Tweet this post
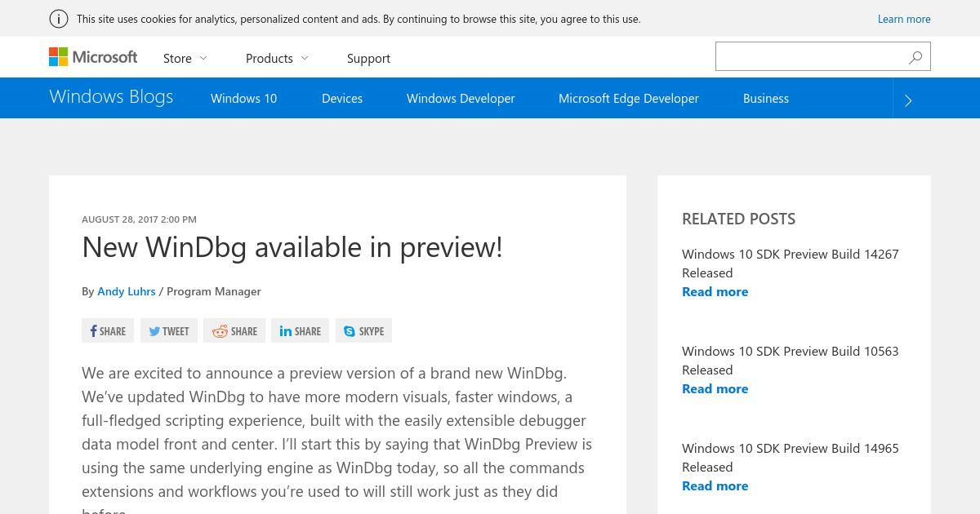The height and width of the screenshot is (514, 980). pyautogui.click(x=169, y=330)
